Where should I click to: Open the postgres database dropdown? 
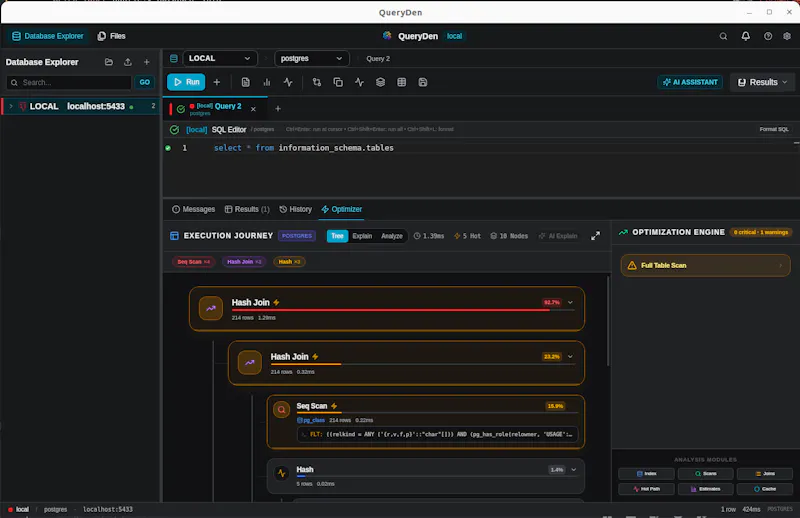click(312, 59)
